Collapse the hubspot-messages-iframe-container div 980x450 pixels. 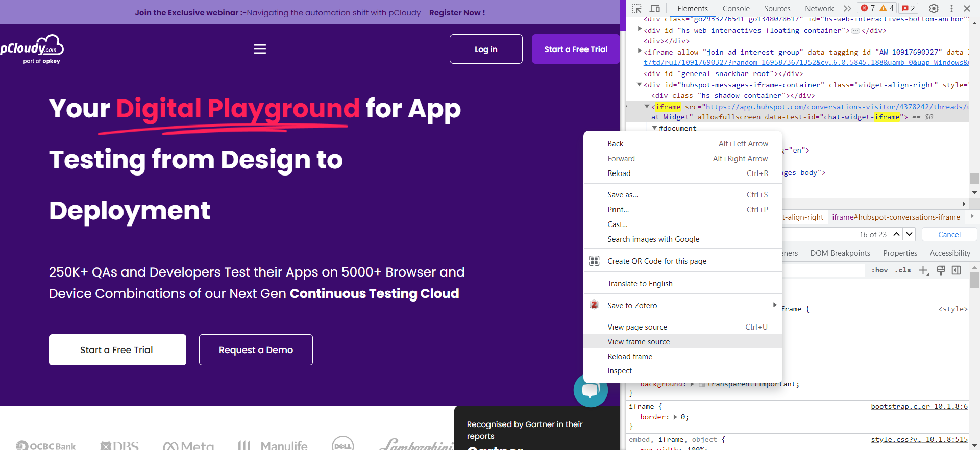click(x=639, y=85)
